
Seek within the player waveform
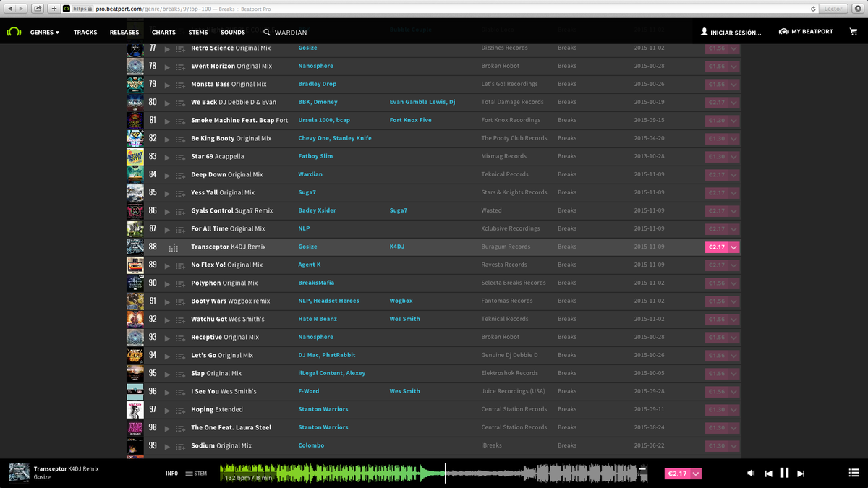click(434, 474)
